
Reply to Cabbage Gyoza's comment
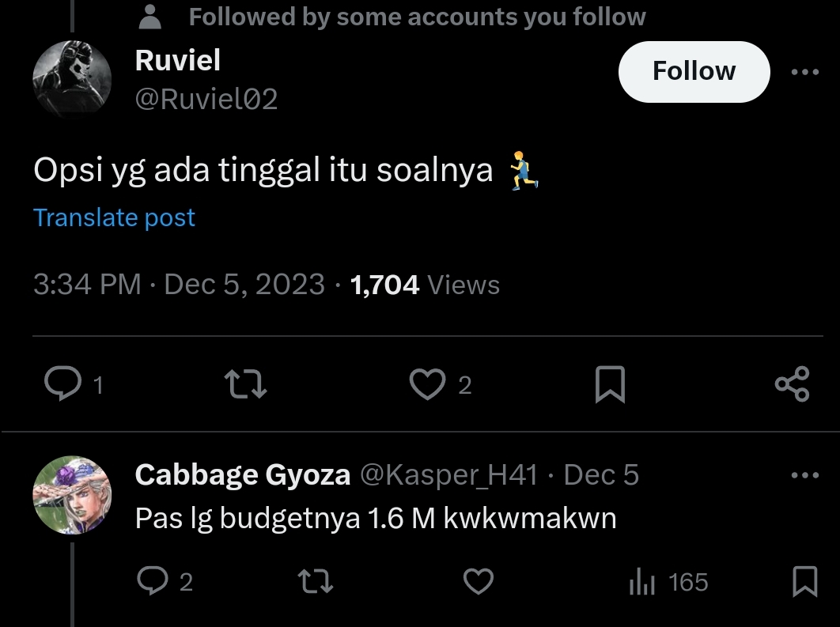coord(150,583)
